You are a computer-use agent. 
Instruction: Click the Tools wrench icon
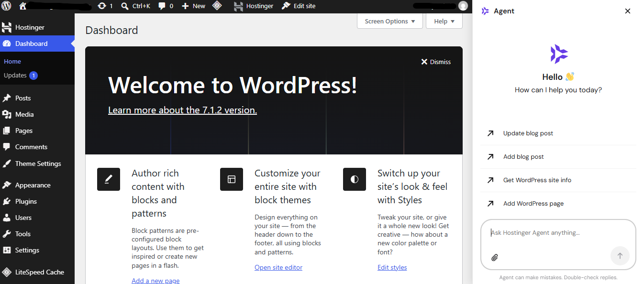(x=7, y=234)
